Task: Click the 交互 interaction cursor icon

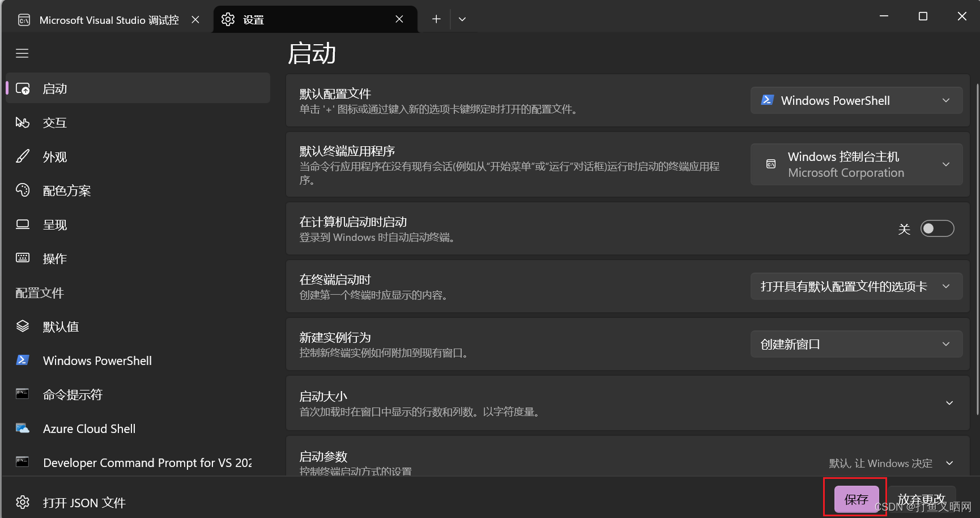Action: pyautogui.click(x=23, y=122)
